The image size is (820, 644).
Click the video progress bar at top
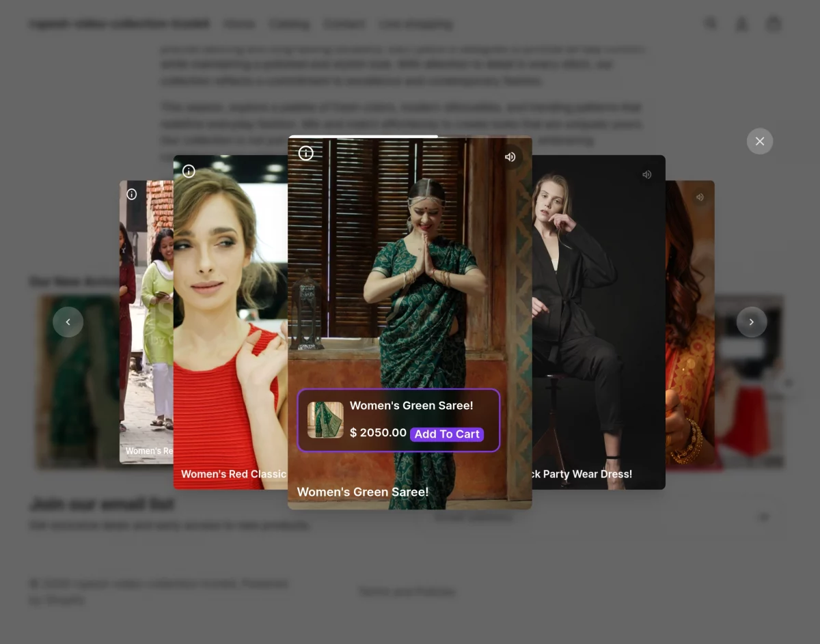[410, 137]
